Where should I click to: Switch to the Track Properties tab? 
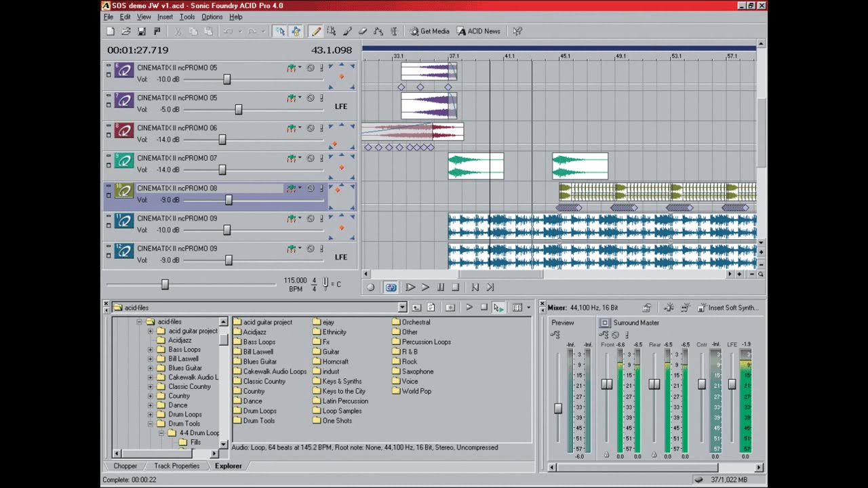point(177,466)
